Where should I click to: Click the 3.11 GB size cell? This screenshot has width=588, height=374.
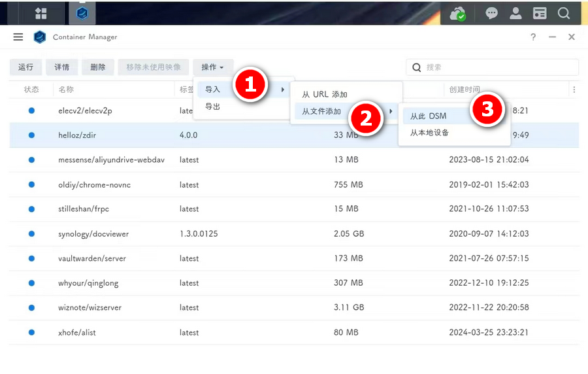(349, 307)
